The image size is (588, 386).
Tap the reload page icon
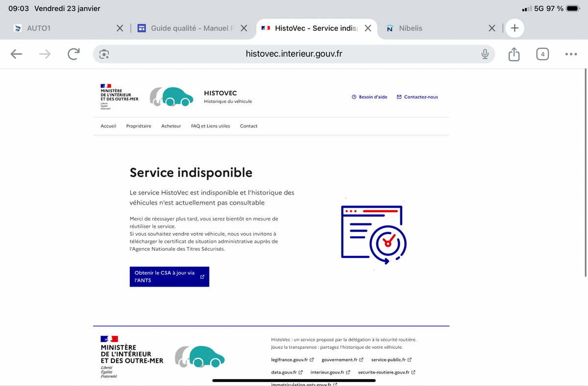(x=73, y=54)
